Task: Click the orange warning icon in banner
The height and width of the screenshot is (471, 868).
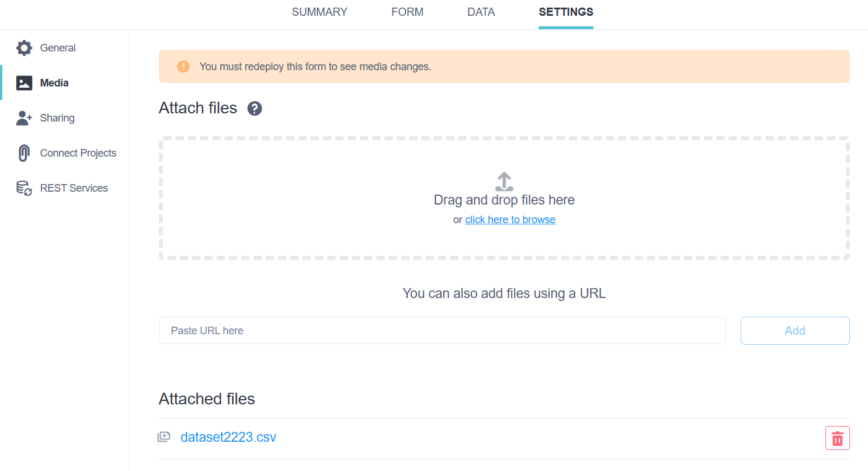Action: [x=183, y=67]
